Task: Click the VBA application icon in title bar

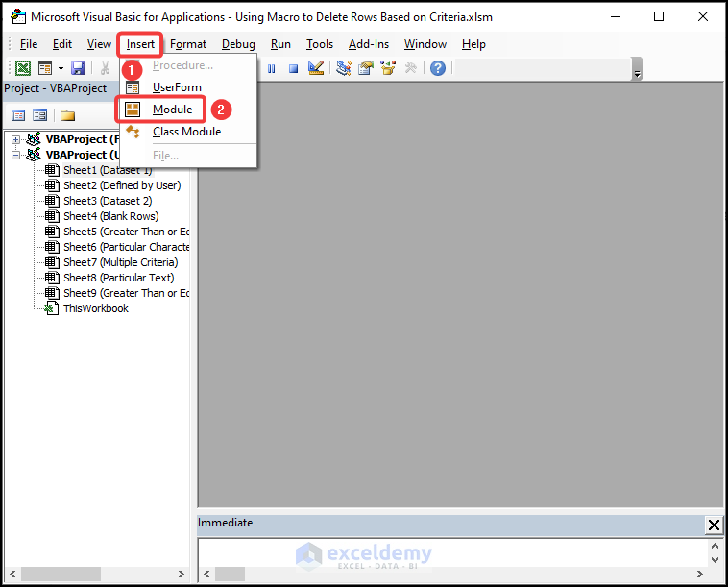Action: point(18,16)
